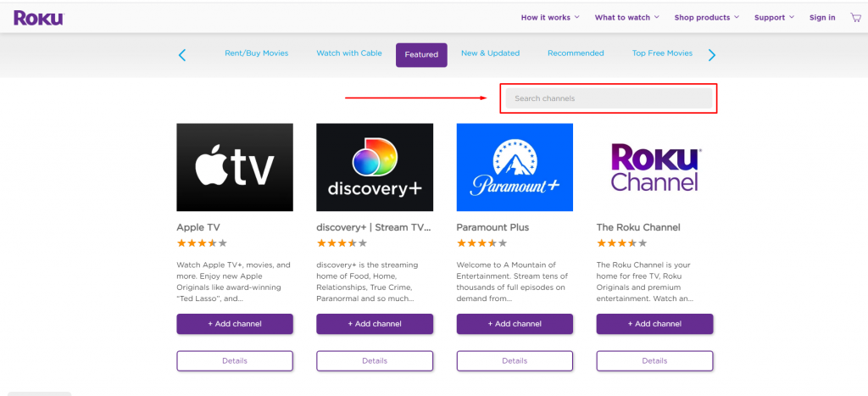Click the discovery+ | Stream TV title

coord(374,227)
